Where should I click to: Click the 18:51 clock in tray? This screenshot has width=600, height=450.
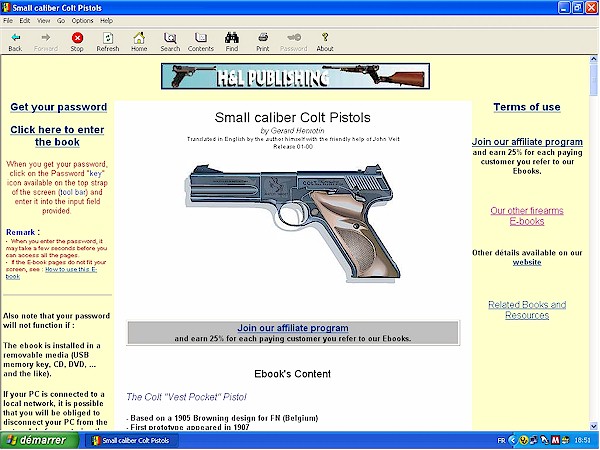coord(583,440)
